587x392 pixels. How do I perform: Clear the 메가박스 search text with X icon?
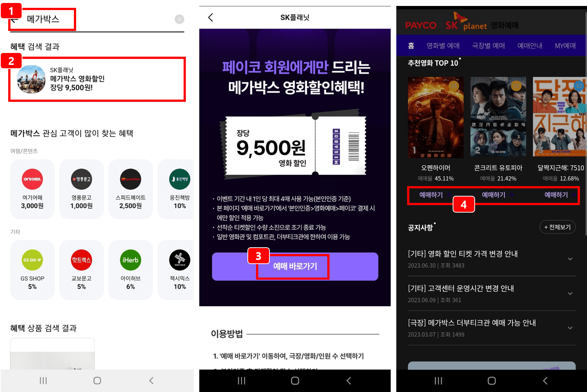coord(179,19)
